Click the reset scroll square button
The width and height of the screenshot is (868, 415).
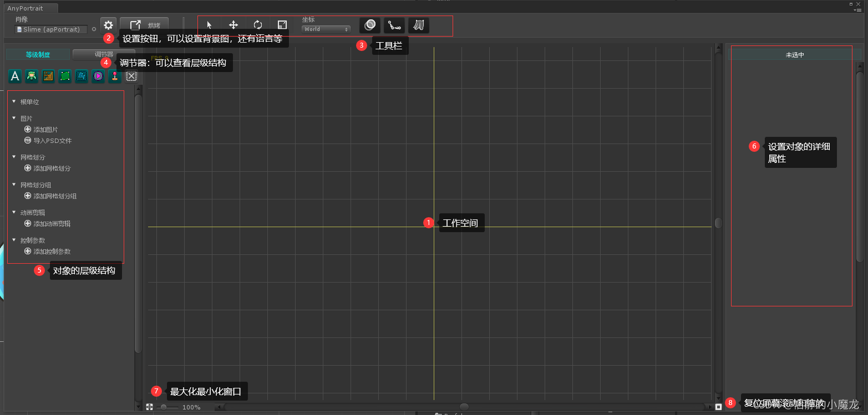click(718, 407)
